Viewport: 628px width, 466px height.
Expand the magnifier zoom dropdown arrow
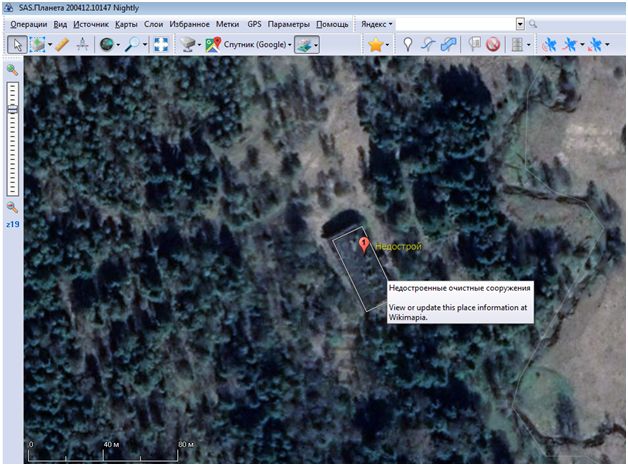click(145, 44)
